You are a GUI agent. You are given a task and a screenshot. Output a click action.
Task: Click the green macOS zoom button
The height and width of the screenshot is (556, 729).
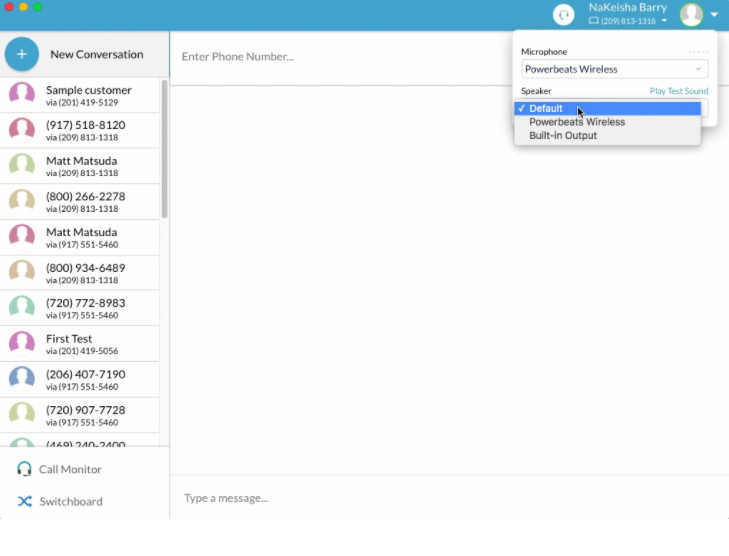pos(38,7)
